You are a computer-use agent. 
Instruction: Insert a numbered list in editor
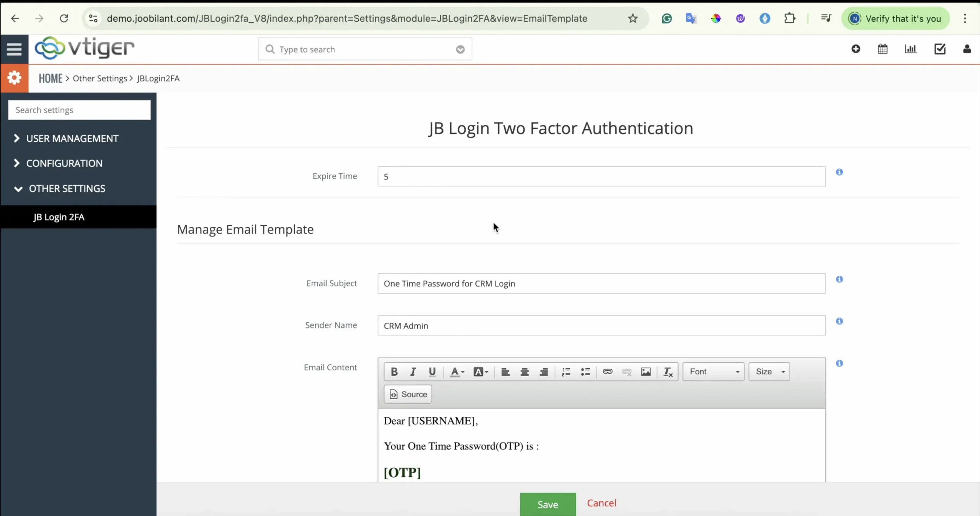[566, 372]
